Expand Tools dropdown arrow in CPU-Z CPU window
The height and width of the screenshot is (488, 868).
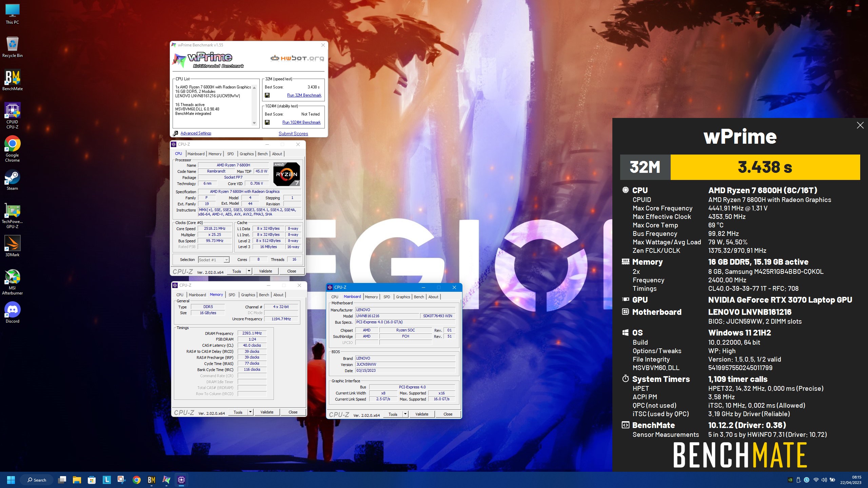tap(249, 271)
